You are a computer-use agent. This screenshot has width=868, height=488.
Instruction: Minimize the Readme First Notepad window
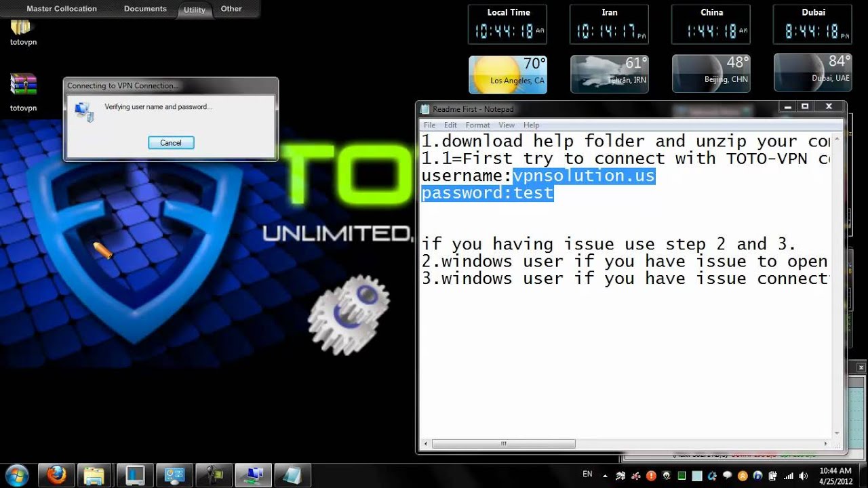point(787,106)
